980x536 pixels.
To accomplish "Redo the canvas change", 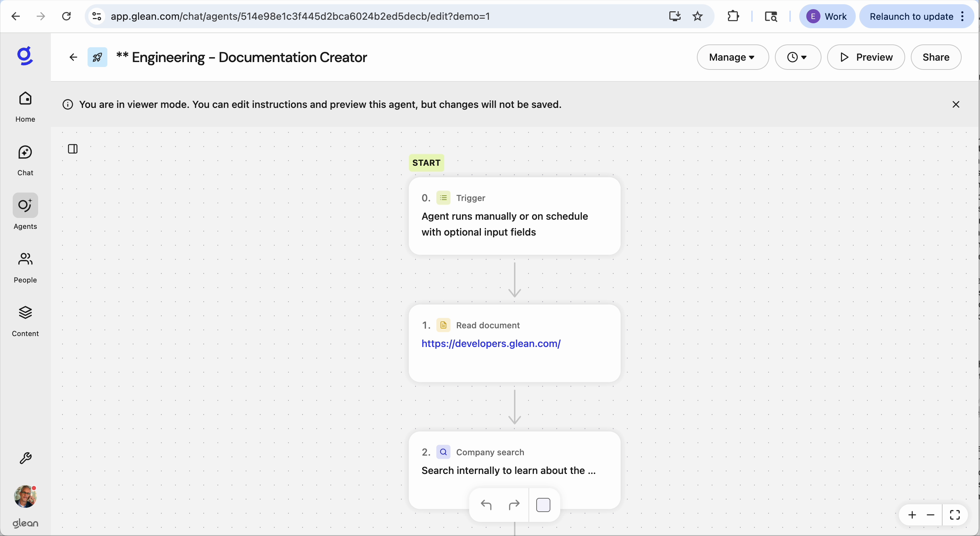I will coord(514,505).
